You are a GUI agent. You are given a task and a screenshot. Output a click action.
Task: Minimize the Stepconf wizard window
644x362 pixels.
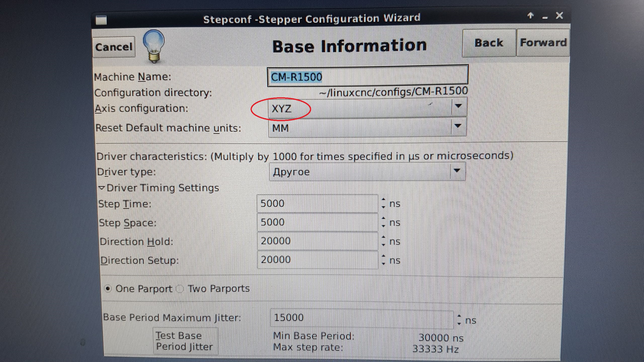[x=545, y=18]
